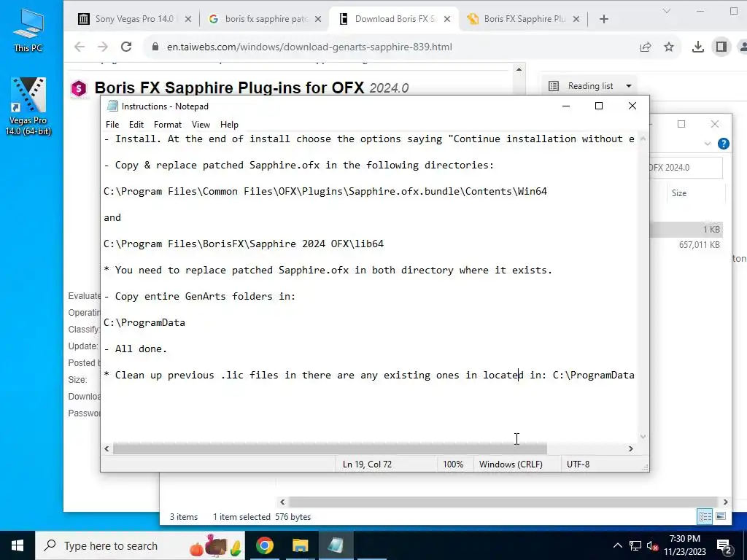The width and height of the screenshot is (747, 560).
Task: Open Notepad Edit menu
Action: coord(136,124)
